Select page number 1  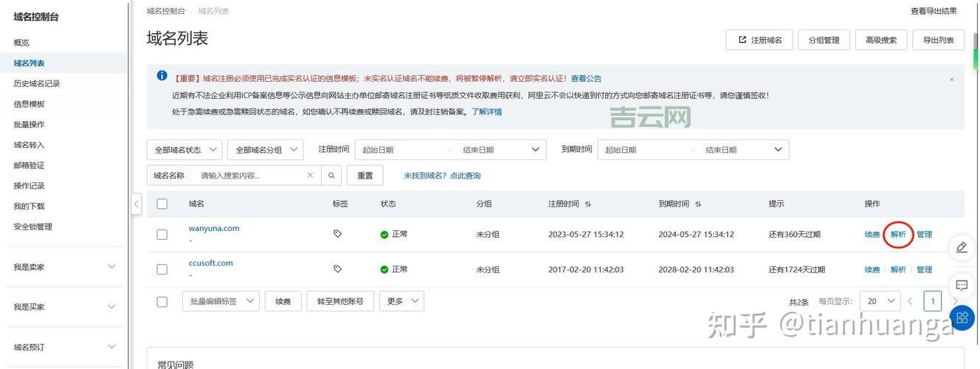click(x=933, y=301)
